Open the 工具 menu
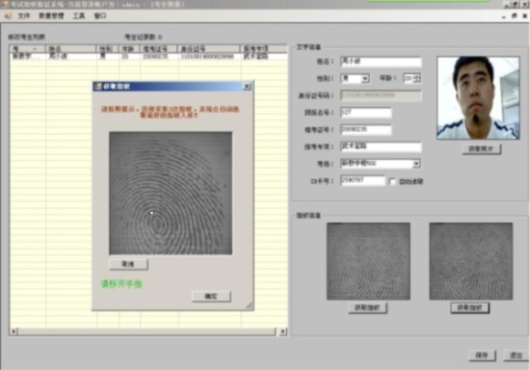 79,16
